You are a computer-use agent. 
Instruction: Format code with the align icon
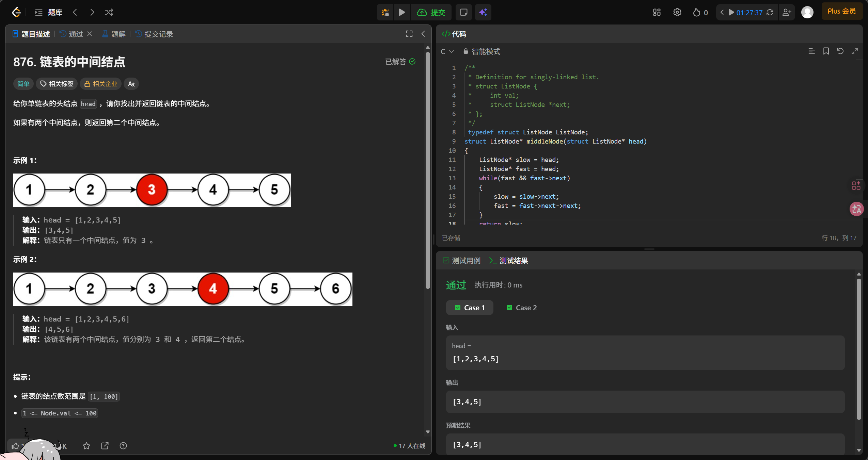coord(811,51)
